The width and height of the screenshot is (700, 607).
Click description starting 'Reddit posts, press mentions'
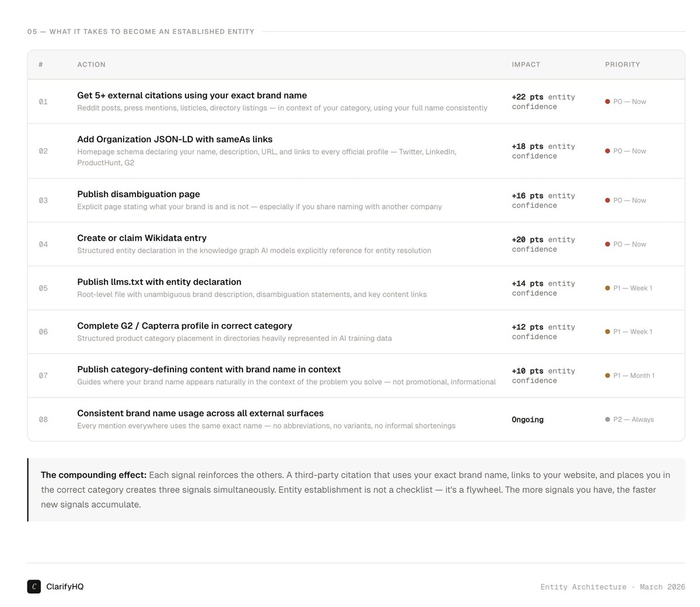point(282,108)
